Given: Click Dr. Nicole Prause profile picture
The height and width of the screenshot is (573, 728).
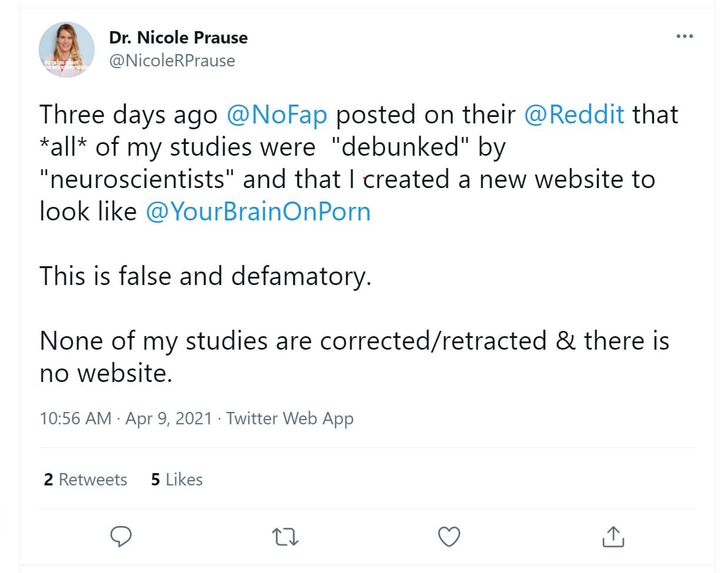Looking at the screenshot, I should [66, 50].
